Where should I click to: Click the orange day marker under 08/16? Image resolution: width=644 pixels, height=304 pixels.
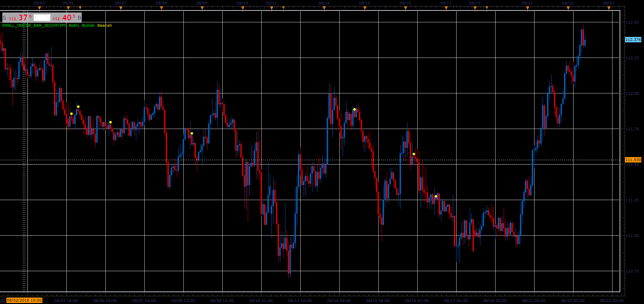[405, 8]
